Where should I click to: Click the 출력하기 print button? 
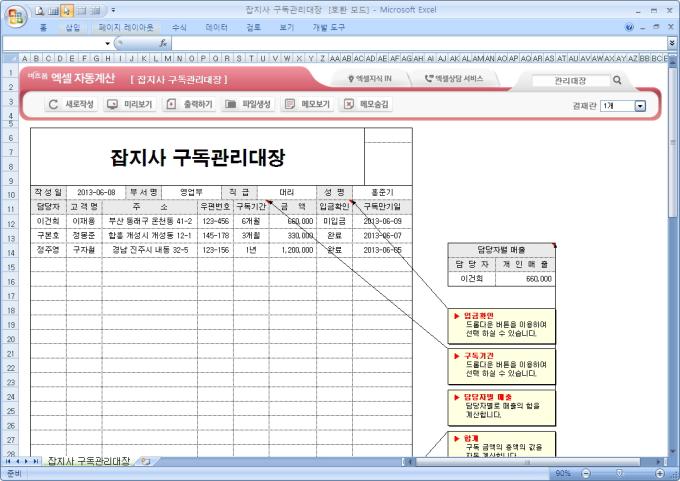pyautogui.click(x=190, y=104)
